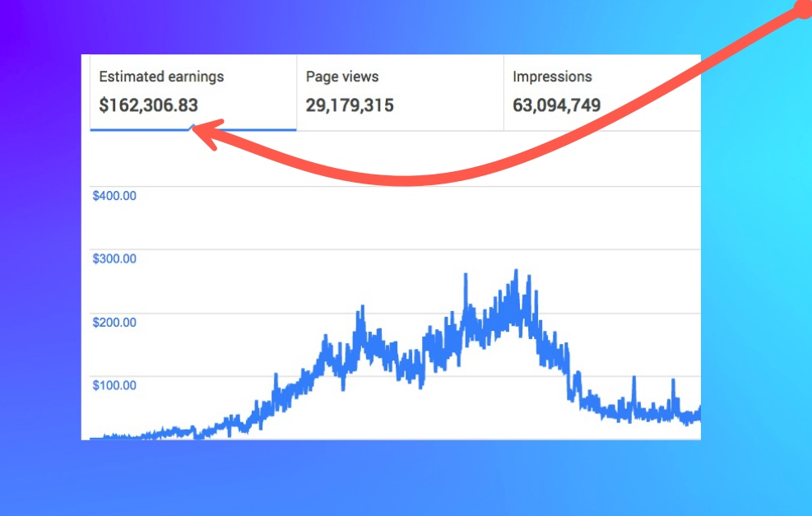
Task: Click the highest peak of the earnings line
Action: [x=516, y=271]
